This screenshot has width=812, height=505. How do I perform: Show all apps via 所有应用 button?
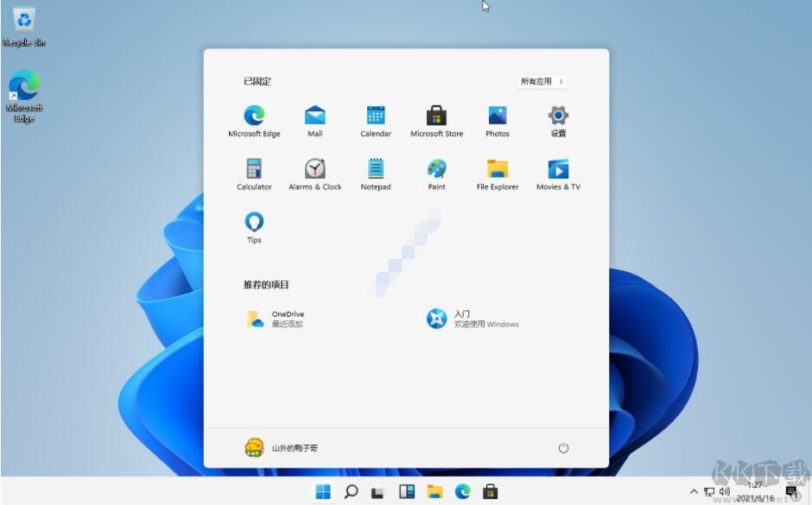tap(542, 81)
